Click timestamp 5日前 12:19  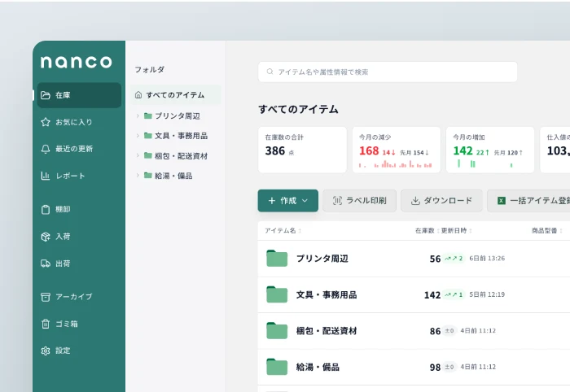tap(487, 294)
